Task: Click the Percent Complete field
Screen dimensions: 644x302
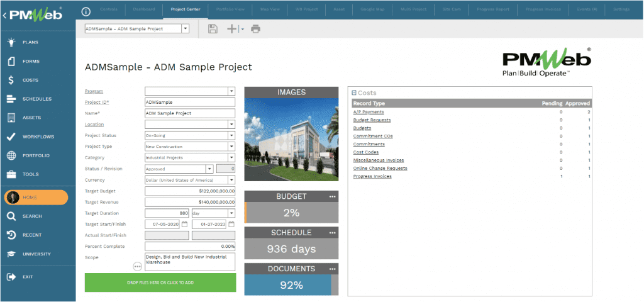Action: (190, 247)
